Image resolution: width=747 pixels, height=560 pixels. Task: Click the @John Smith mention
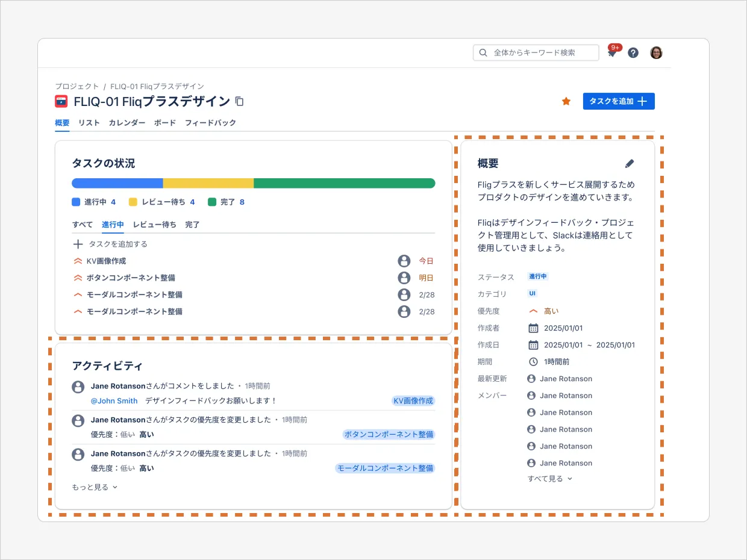tap(114, 400)
